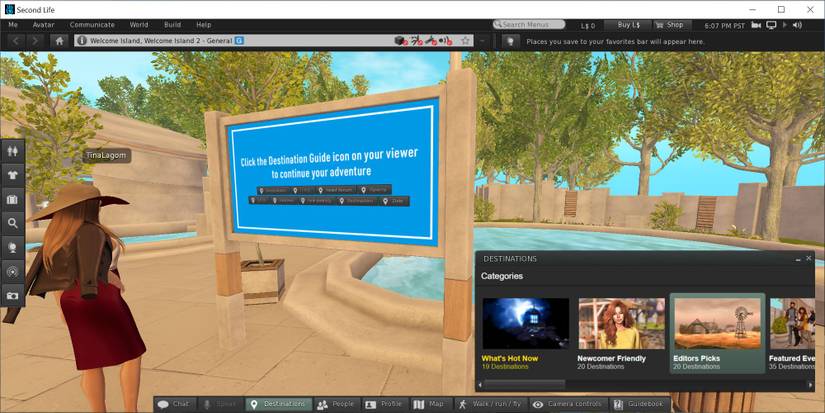Image resolution: width=825 pixels, height=413 pixels.
Task: Open Appearance (shirt icon) in sidebar
Action: [13, 175]
